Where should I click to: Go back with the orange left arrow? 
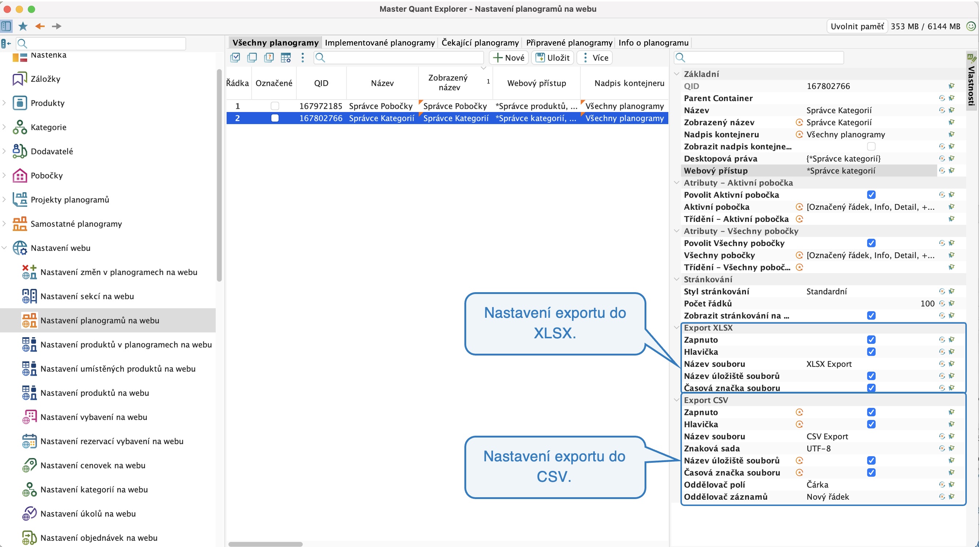coord(40,26)
